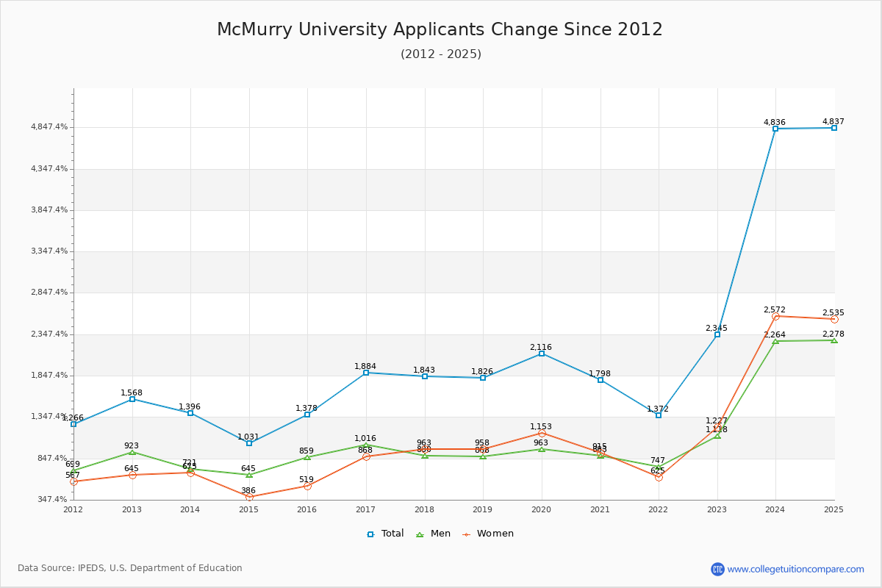Screen dimensions: 882x588
Task: Click the Total 2018 point 1,843
Action: click(425, 376)
